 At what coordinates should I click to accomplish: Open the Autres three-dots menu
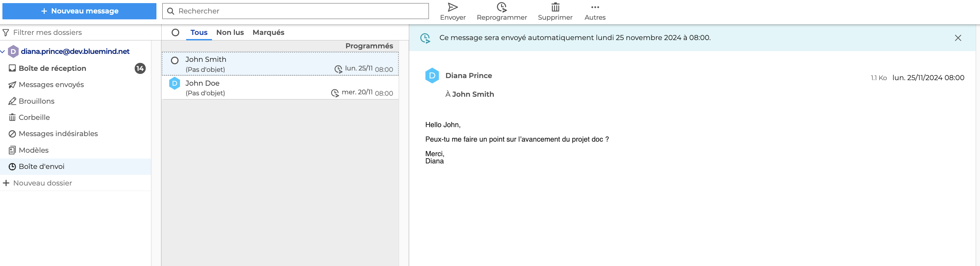[595, 8]
